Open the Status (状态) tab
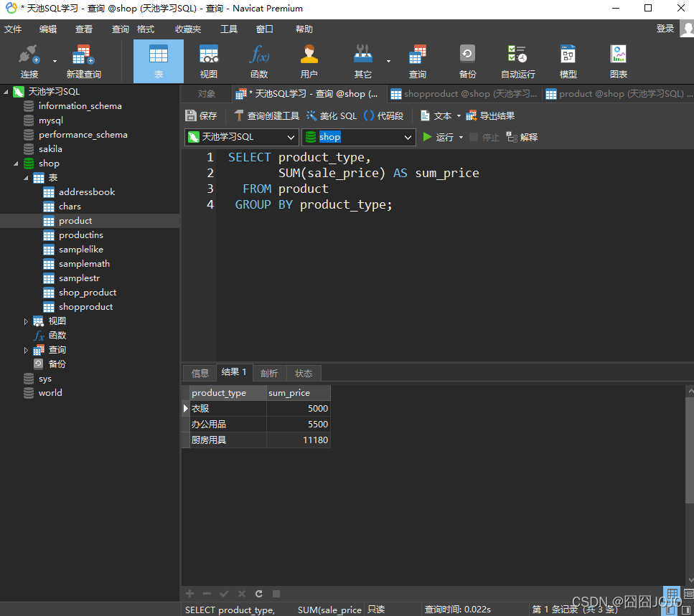 (303, 373)
